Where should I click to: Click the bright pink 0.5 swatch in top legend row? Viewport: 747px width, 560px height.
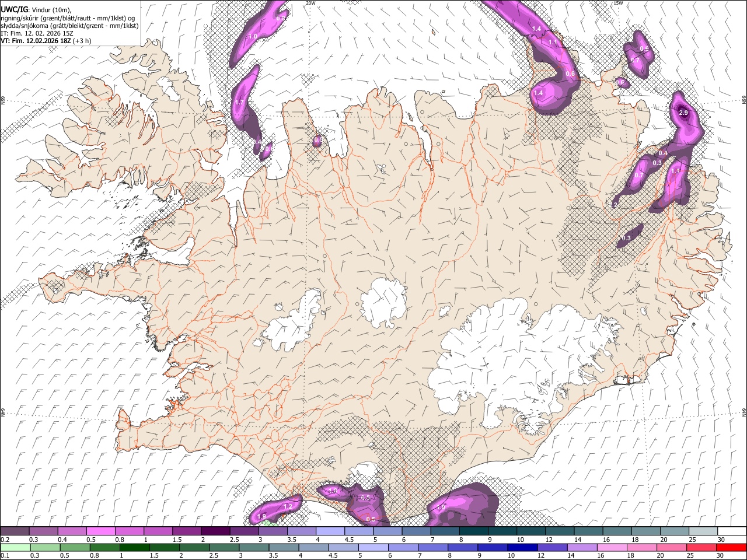tap(100, 531)
